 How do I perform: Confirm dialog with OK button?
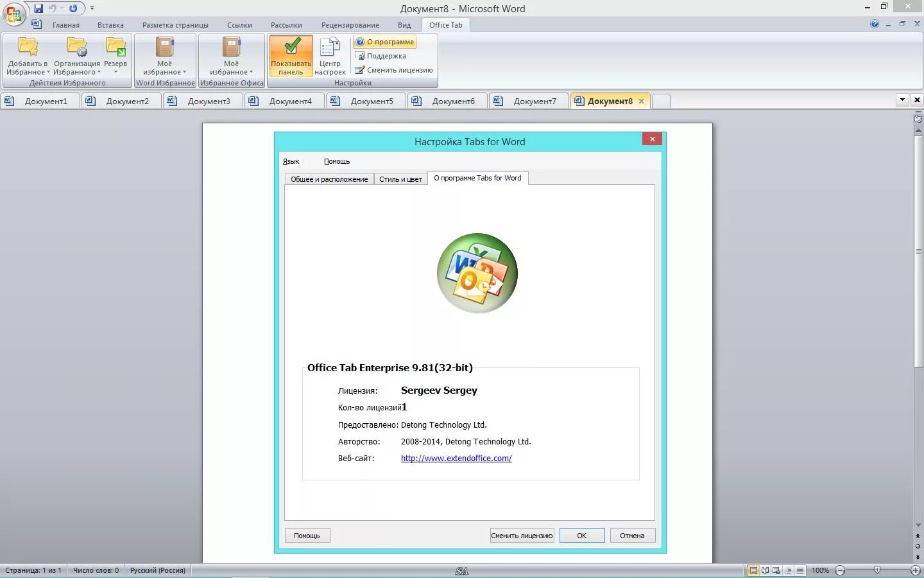[582, 536]
